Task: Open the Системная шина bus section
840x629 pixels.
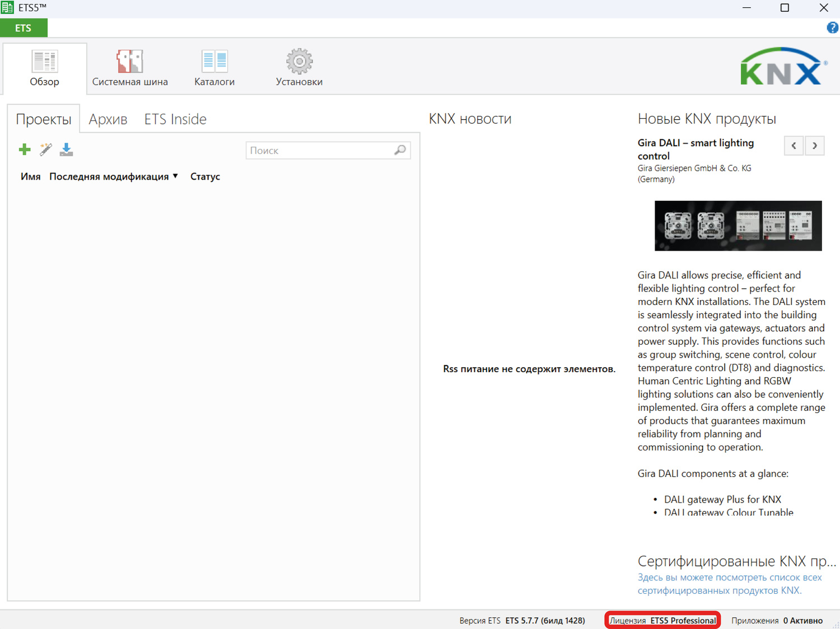Action: click(x=130, y=68)
